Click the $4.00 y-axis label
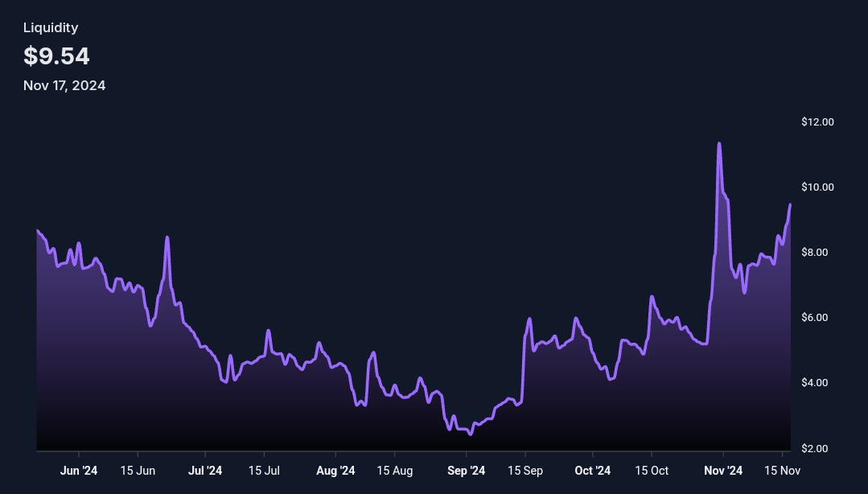This screenshot has height=494, width=868. click(x=813, y=383)
